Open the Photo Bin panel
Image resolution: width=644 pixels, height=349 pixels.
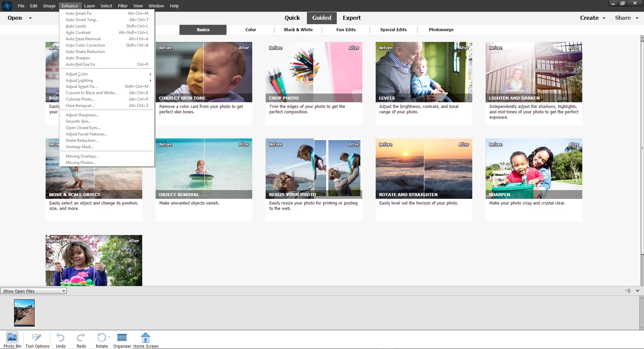[x=12, y=340]
